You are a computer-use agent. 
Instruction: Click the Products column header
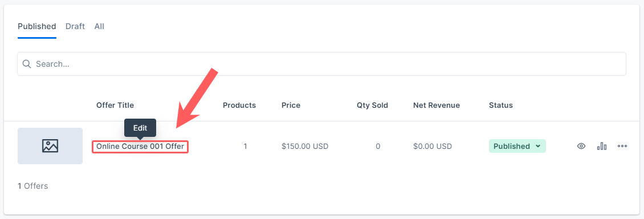[239, 105]
